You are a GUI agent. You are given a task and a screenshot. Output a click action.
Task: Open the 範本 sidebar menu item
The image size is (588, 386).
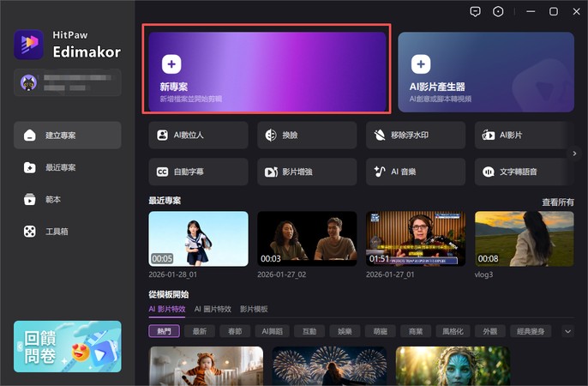point(68,199)
